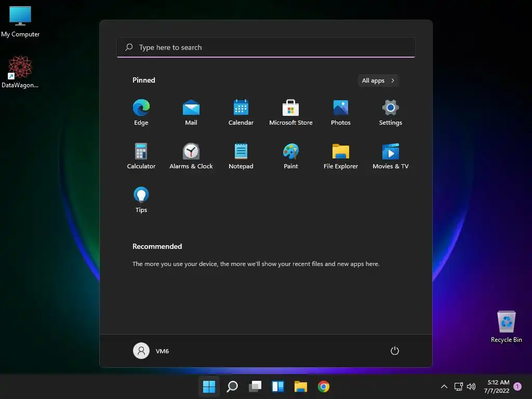Open the clock showing 5:12 AM
The height and width of the screenshot is (399, 532).
[497, 387]
